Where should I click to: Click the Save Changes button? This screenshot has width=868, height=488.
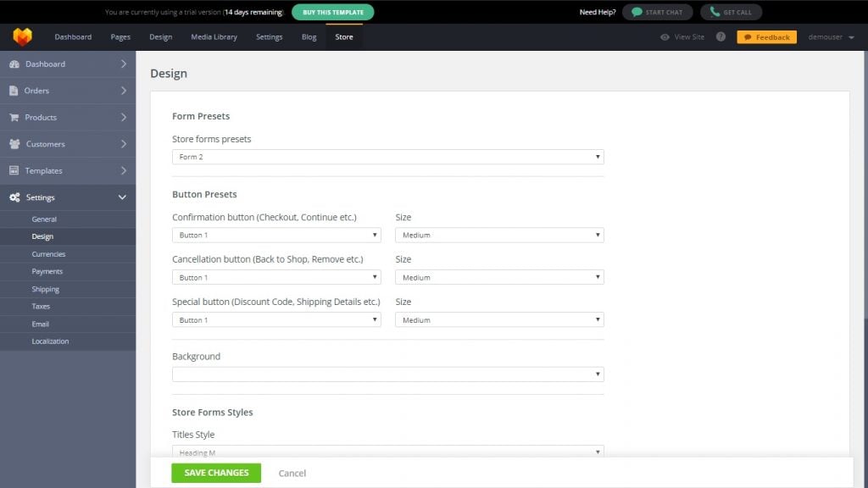216,473
